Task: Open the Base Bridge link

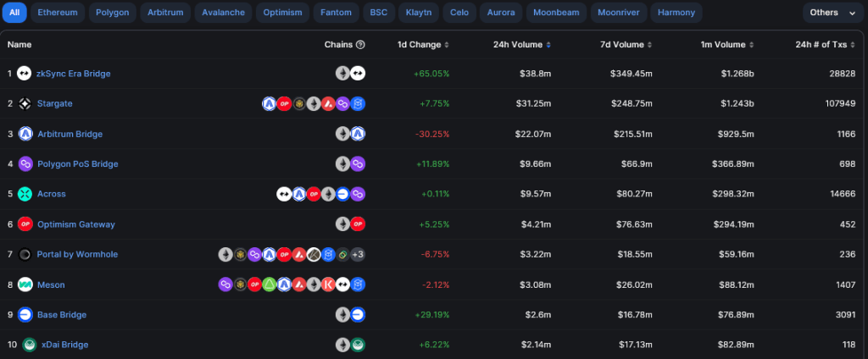Action: (62, 315)
